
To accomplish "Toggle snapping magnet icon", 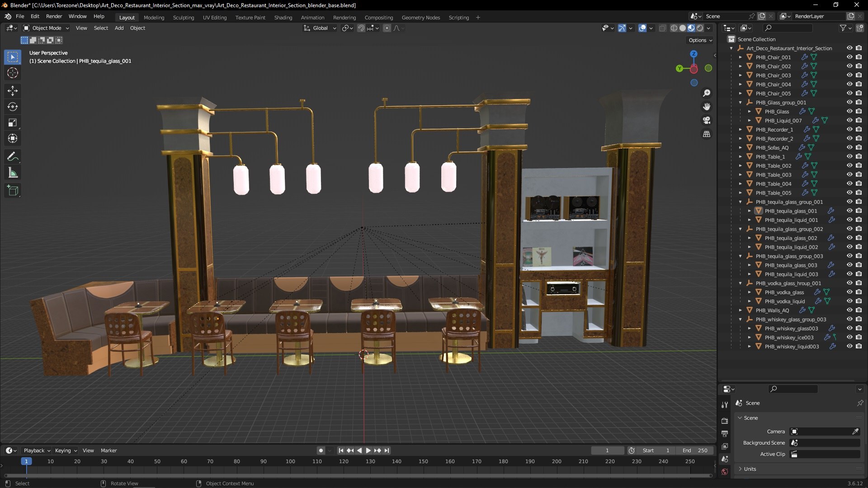I will point(361,28).
